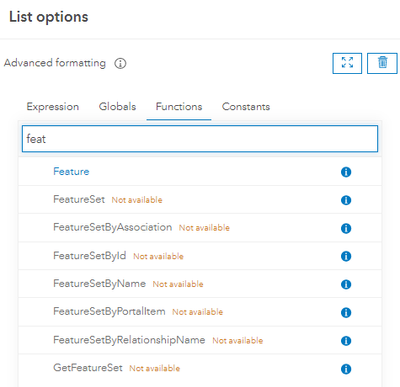Choose FeatureSetById in the function list
400x387 pixels.
click(200, 256)
